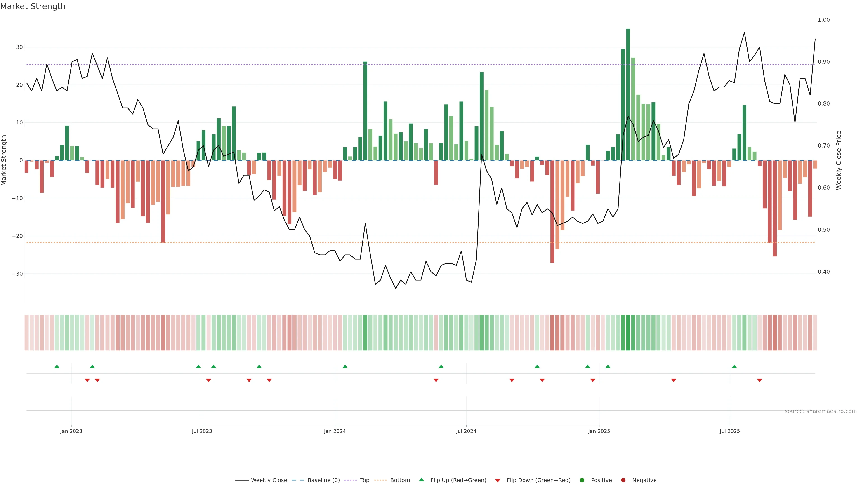This screenshot has width=868, height=488.
Task: Click the Market Strength chart title
Action: point(33,6)
